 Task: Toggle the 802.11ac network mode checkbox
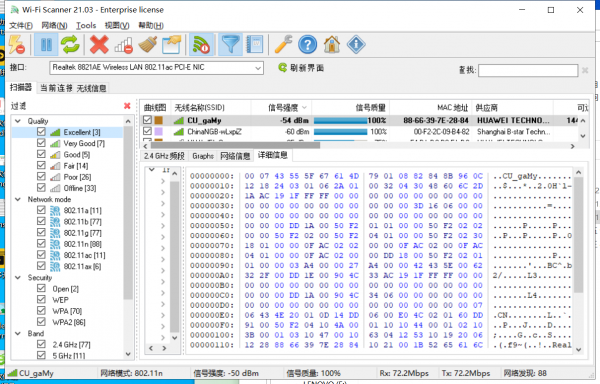pyautogui.click(x=41, y=255)
